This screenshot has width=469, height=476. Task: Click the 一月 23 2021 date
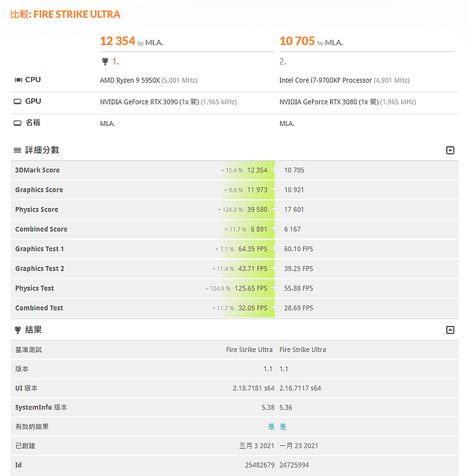coord(298,445)
